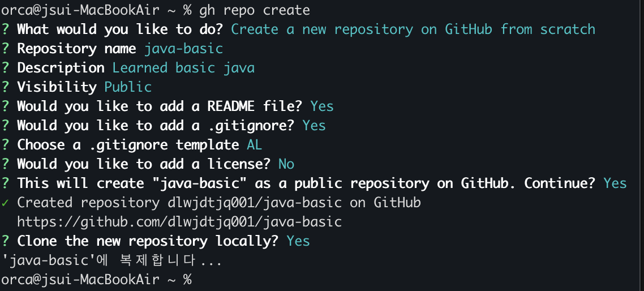644x291 pixels.
Task: Click the 'What would you like to do?' prompt text
Action: click(121, 29)
